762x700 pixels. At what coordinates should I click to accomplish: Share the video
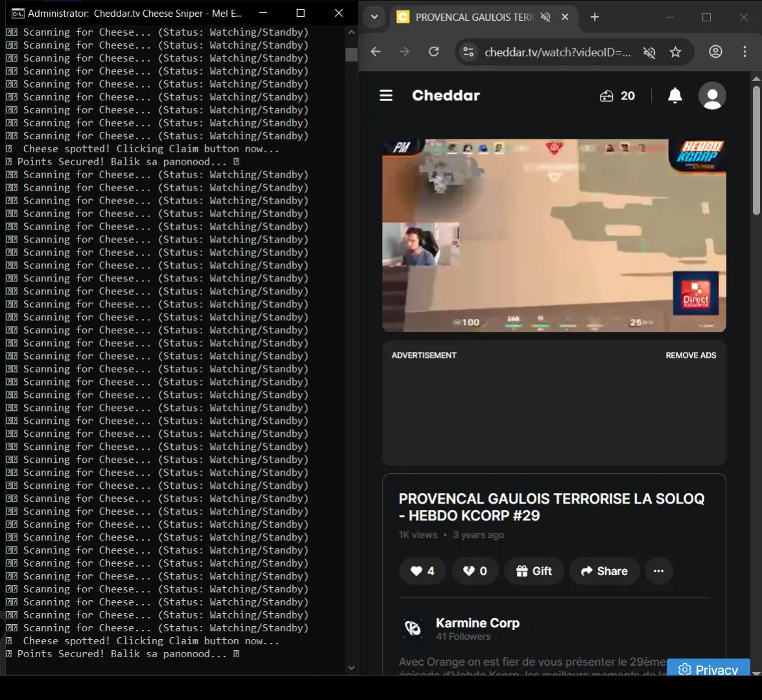click(x=604, y=571)
